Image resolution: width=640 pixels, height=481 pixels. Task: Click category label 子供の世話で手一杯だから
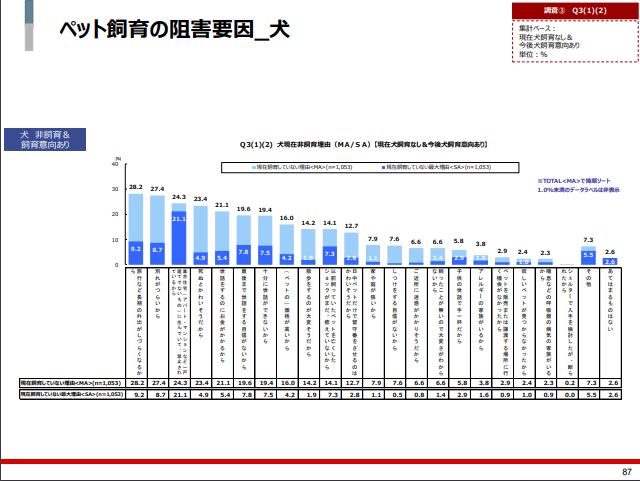459,307
